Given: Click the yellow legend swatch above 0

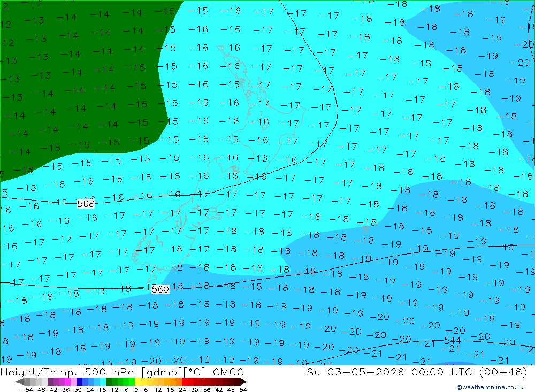Looking at the screenshot, I should click(138, 382).
